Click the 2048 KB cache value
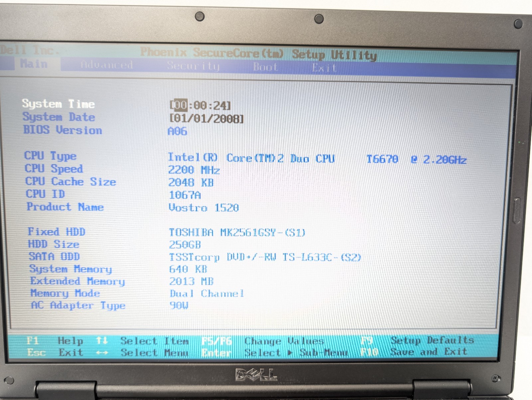Screen dimensions: 532x400 (x=191, y=182)
